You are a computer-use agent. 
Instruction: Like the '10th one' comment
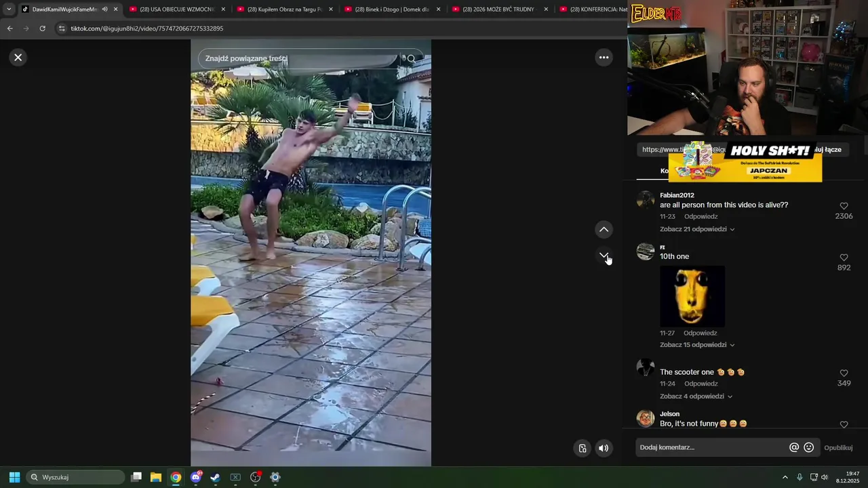(x=844, y=258)
